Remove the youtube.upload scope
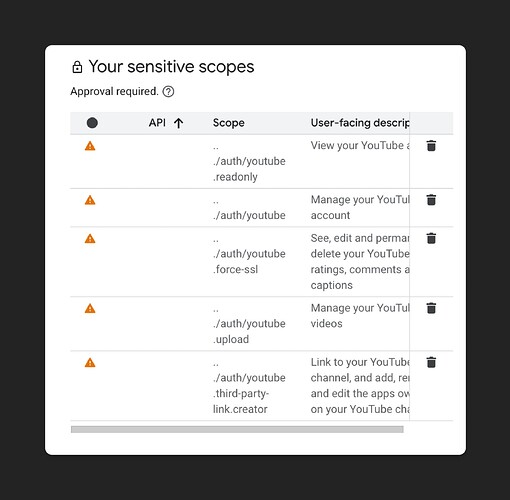 431,308
